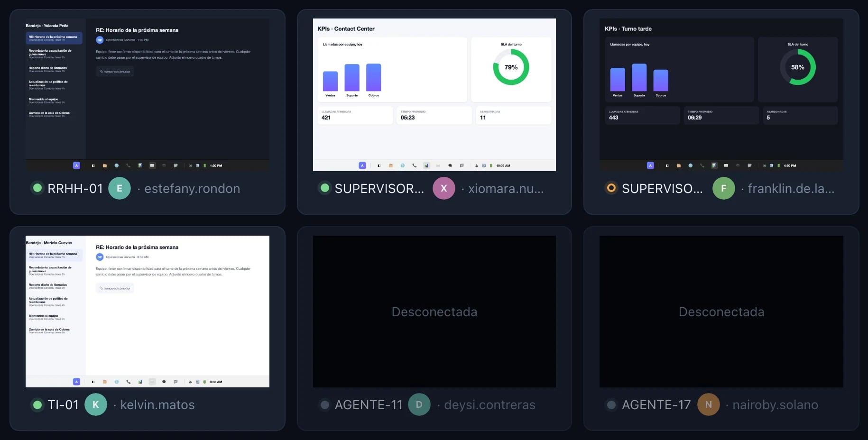
Task: Click the K avatar for kelvin.matos
Action: coord(96,405)
